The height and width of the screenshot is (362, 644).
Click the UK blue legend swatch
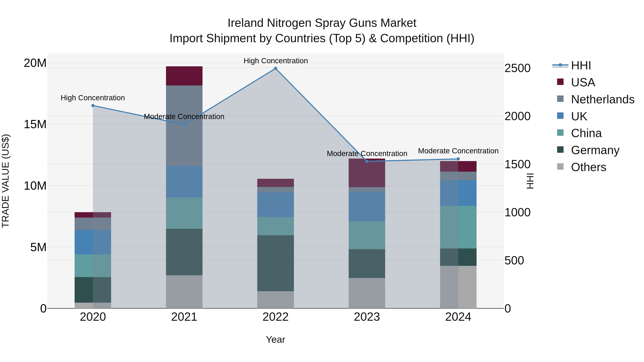560,116
